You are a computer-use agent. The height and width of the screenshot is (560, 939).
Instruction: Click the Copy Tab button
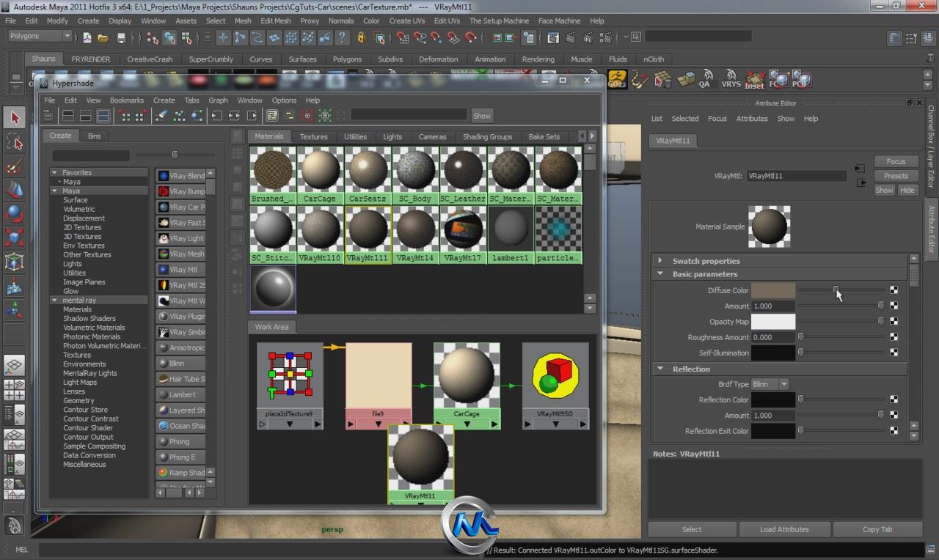pos(877,529)
